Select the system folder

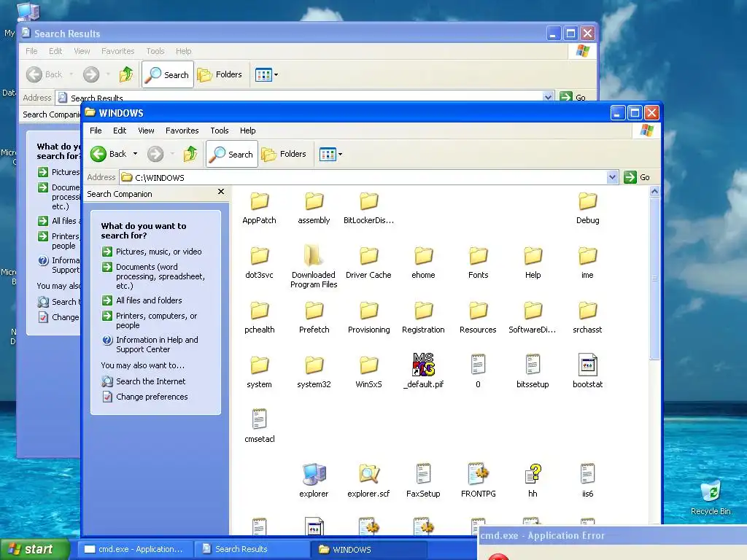point(259,373)
